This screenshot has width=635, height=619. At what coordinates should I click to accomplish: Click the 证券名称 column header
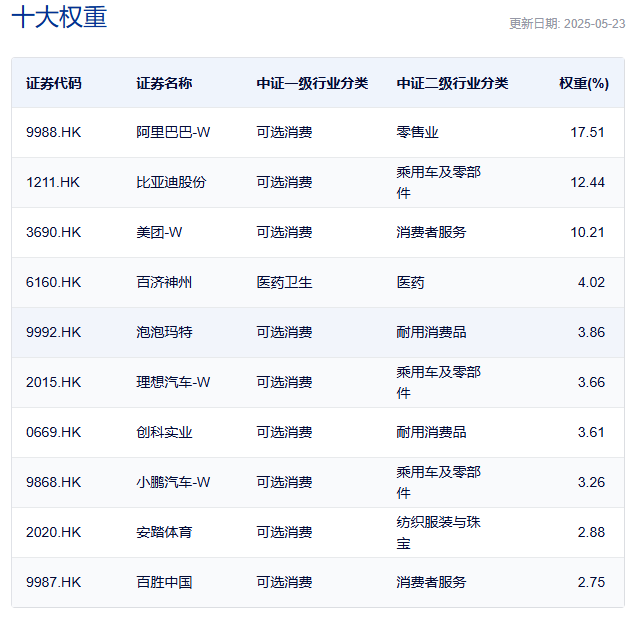[x=164, y=83]
